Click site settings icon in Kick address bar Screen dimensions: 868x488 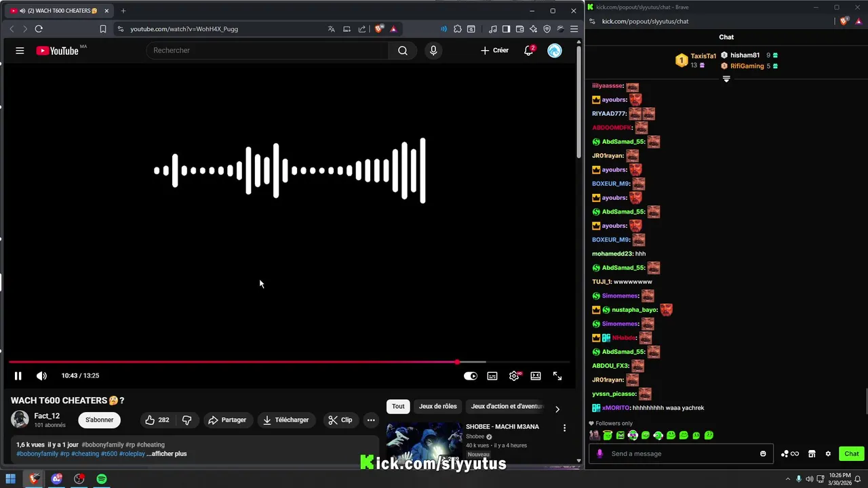pos(592,21)
